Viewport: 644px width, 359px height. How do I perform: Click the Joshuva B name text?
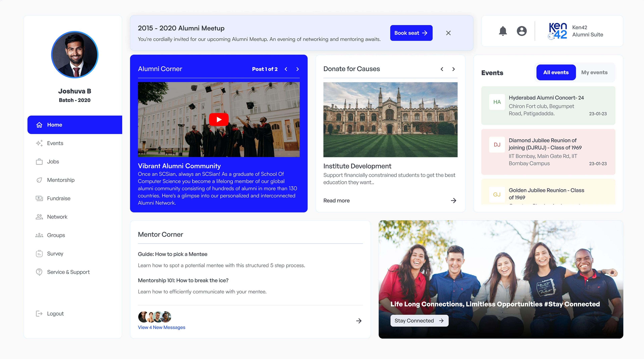(x=75, y=91)
